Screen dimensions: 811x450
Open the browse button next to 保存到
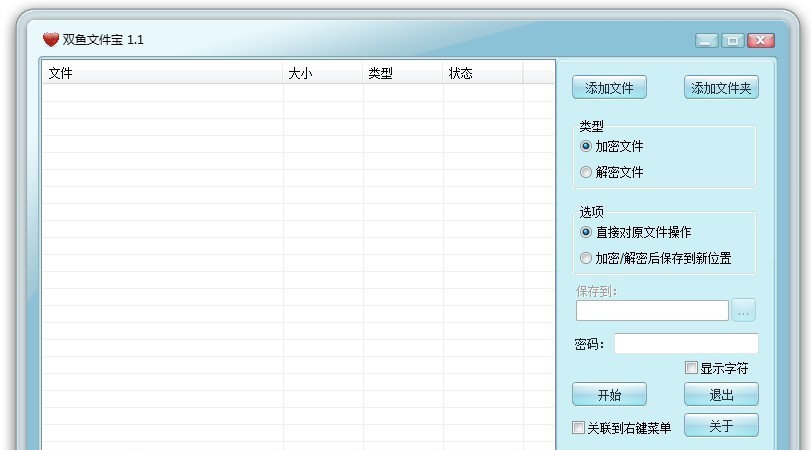[743, 310]
